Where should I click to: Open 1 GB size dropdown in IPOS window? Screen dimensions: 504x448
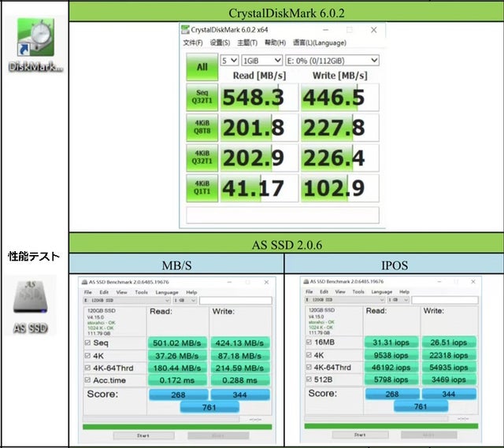point(398,299)
